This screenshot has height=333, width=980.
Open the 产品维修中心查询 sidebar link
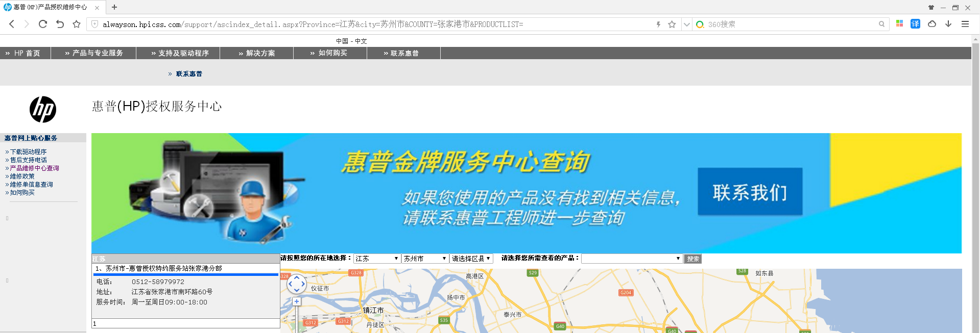coord(34,168)
